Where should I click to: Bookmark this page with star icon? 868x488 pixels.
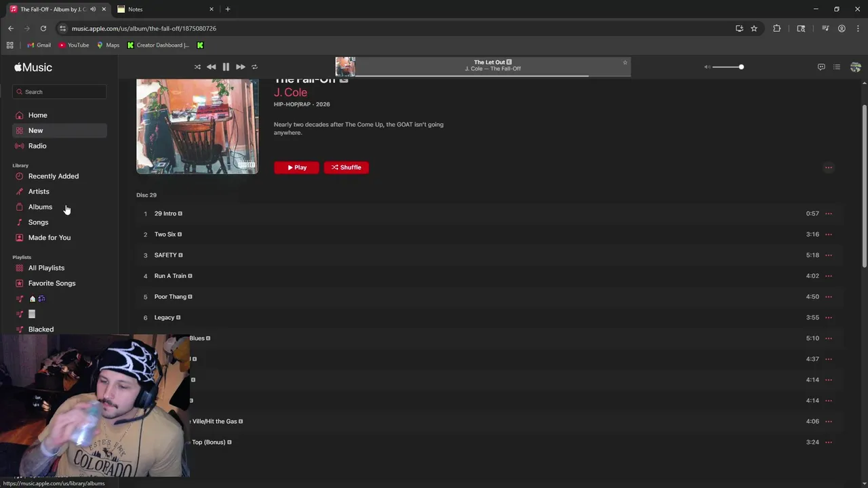(754, 28)
